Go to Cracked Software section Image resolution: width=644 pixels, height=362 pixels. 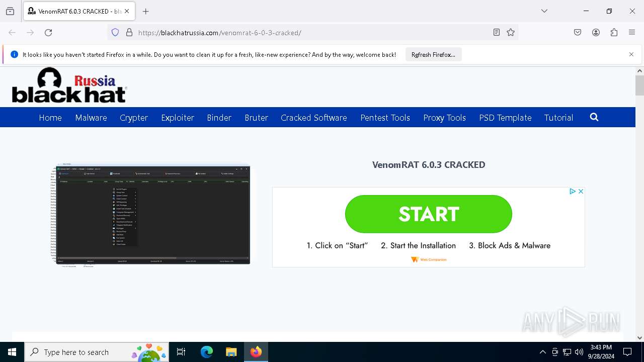pos(314,118)
